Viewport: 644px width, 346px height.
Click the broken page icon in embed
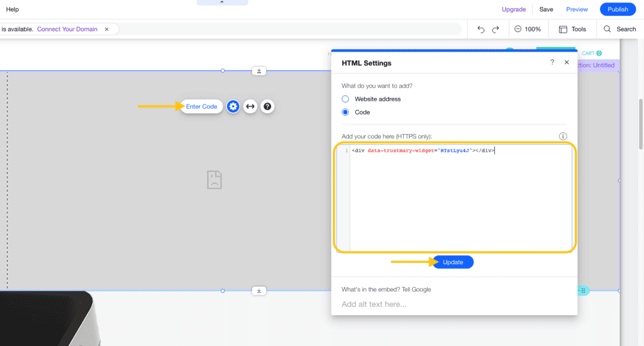pyautogui.click(x=214, y=180)
